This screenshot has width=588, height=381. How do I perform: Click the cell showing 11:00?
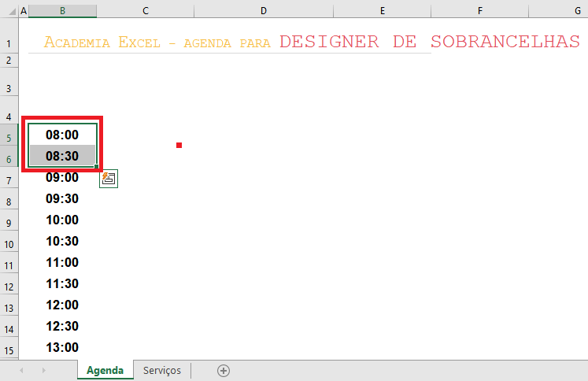[62, 262]
